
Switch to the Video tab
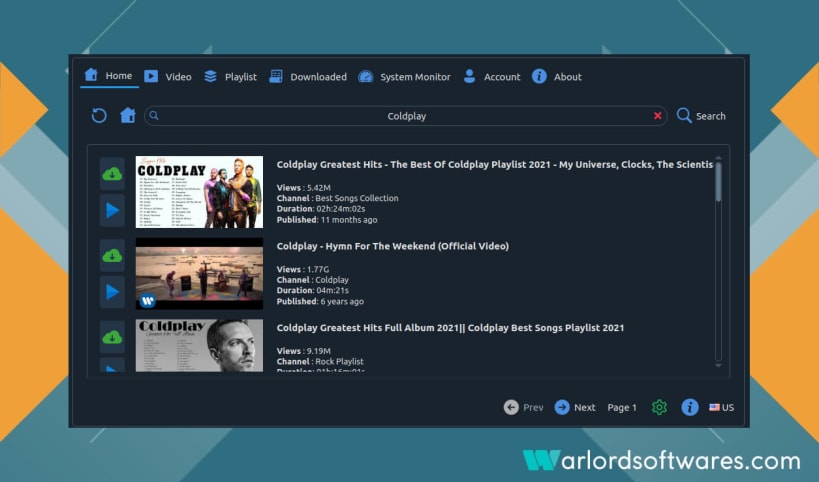[168, 77]
